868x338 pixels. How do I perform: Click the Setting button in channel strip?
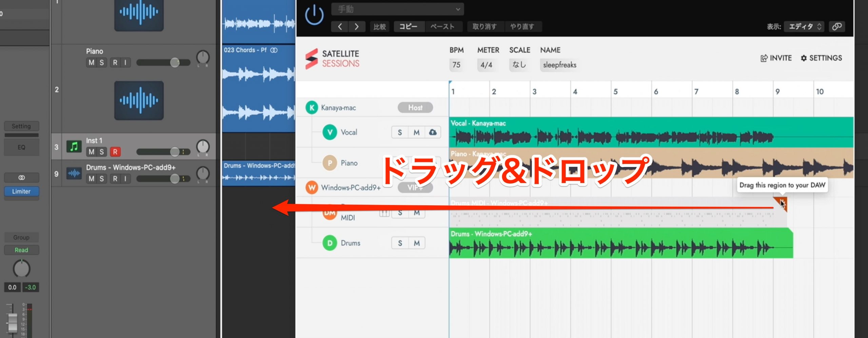click(21, 126)
